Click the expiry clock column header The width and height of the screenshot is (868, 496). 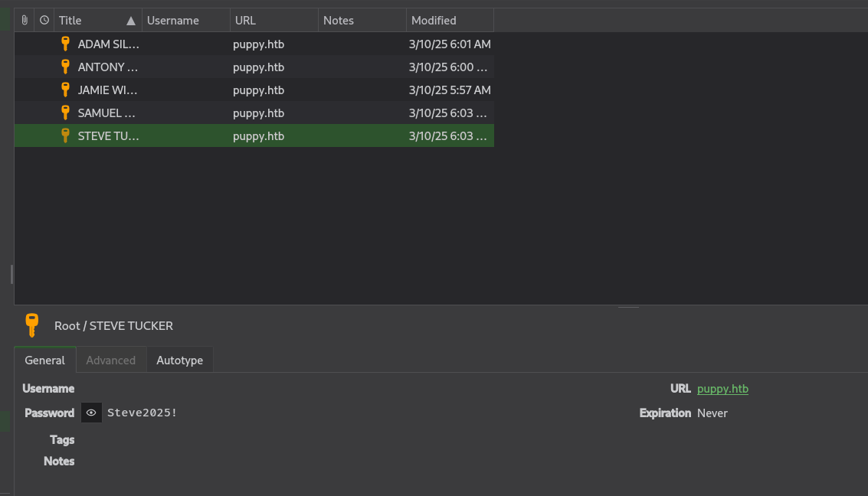(x=44, y=21)
